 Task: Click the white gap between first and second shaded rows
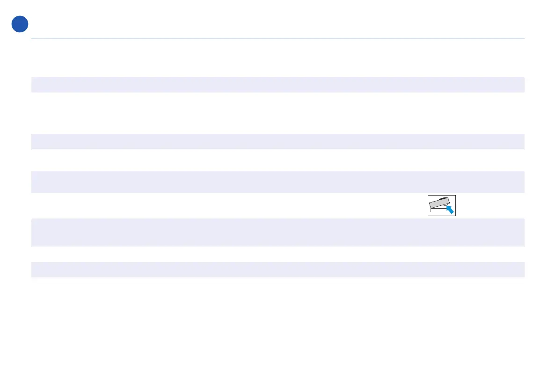point(278,113)
